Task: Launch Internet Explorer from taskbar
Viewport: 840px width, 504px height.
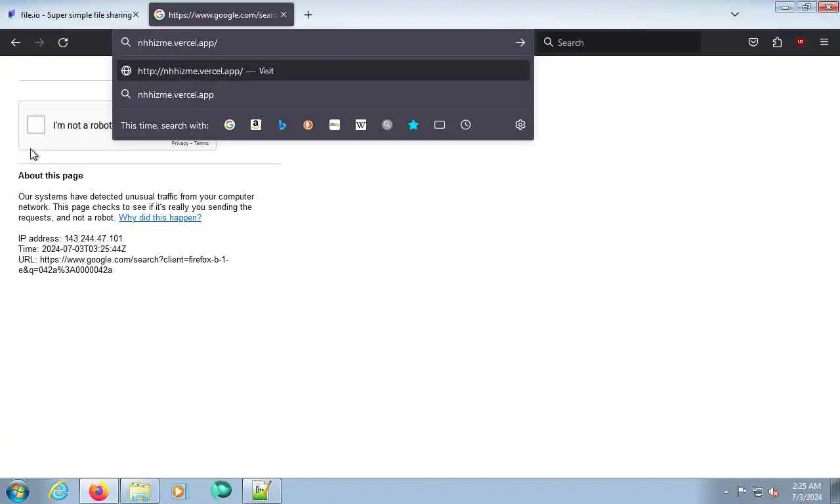Action: tap(58, 491)
